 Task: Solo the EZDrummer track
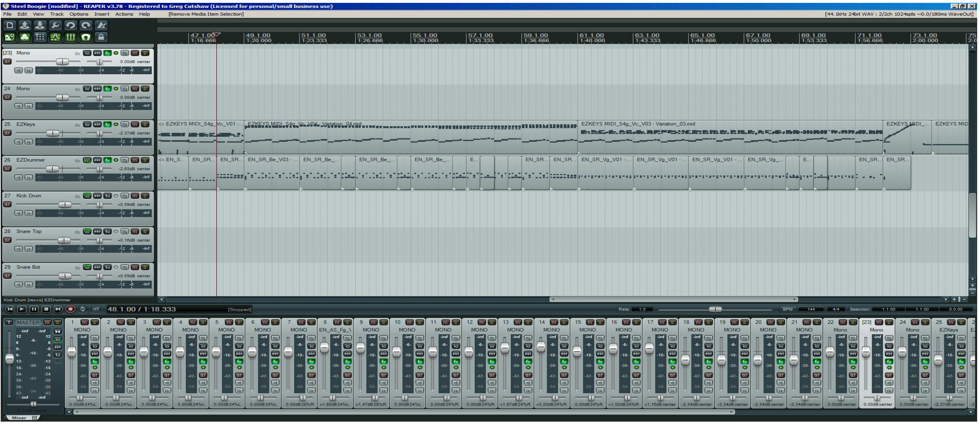(145, 160)
